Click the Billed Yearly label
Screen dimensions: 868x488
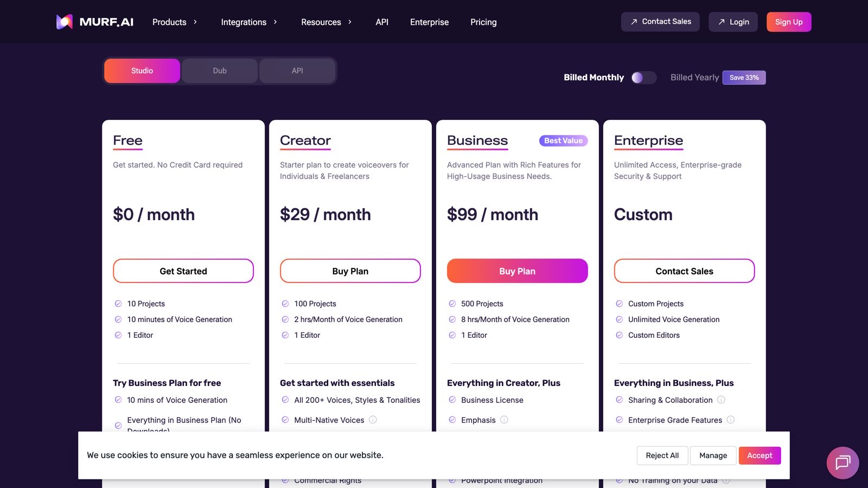click(694, 78)
